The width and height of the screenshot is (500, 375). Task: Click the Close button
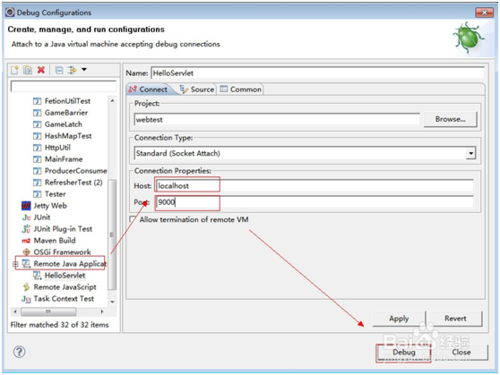click(461, 352)
